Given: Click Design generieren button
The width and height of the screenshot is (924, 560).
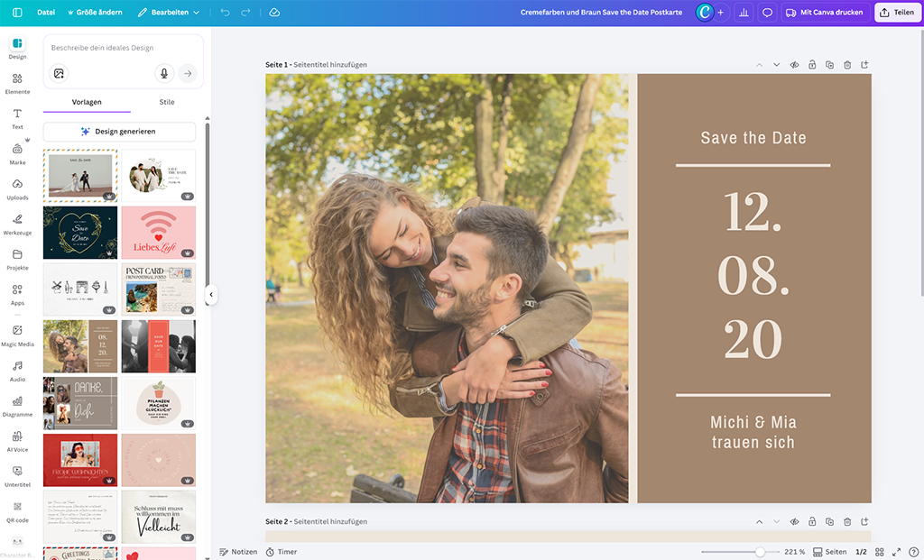Looking at the screenshot, I should tap(119, 132).
